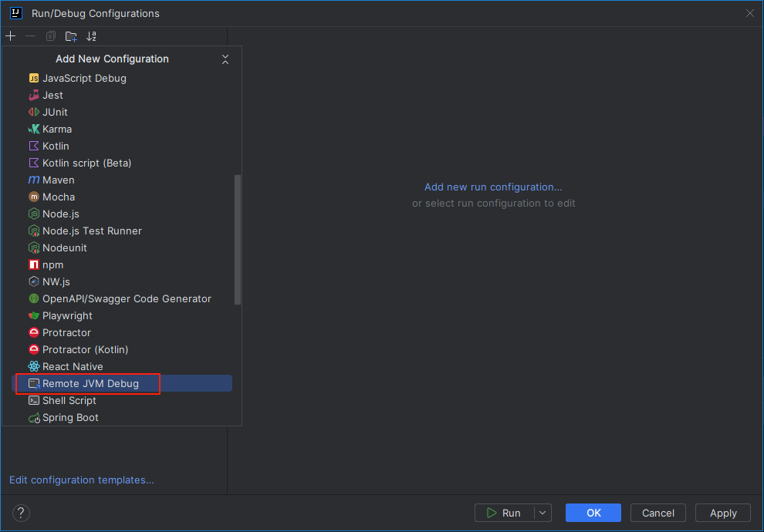This screenshot has height=532, width=764.
Task: Select the Protractor label
Action: (66, 333)
